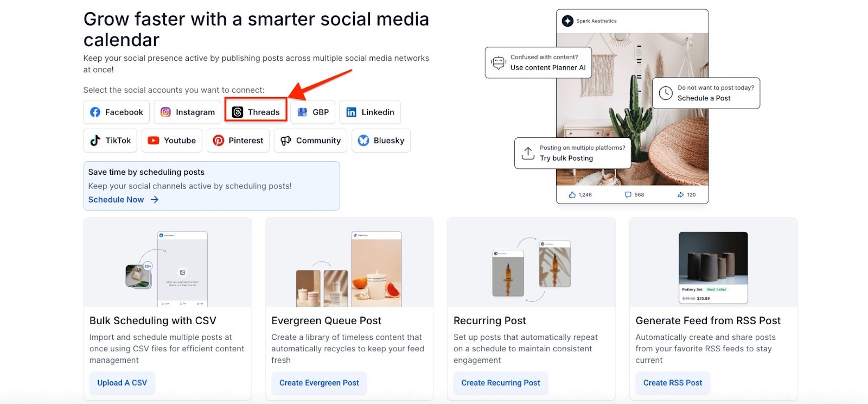Connect the Facebook account
Image resolution: width=868 pixels, height=404 pixels.
(x=117, y=112)
